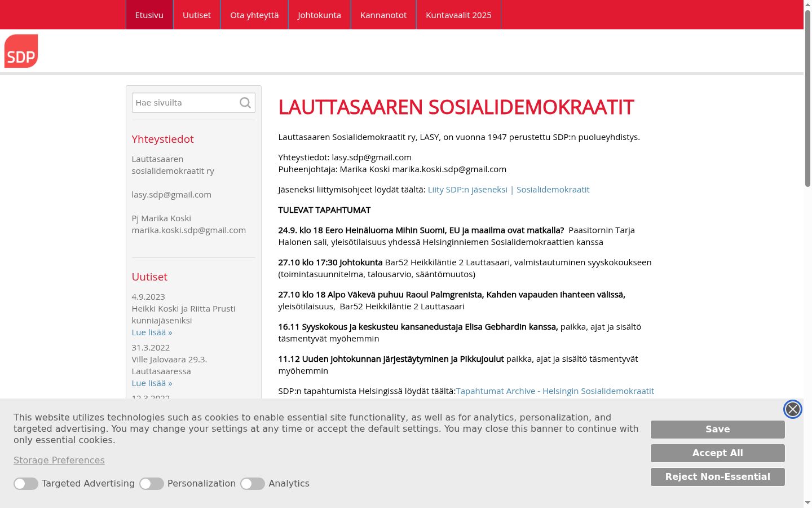This screenshot has height=508, width=812.
Task: Follow the Liity SDP:n jäseneksi link
Action: point(509,190)
